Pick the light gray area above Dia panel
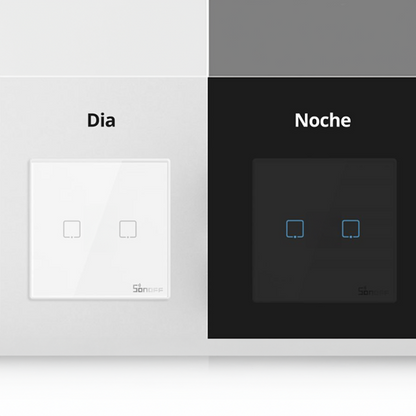The width and height of the screenshot is (416, 416). pyautogui.click(x=103, y=38)
